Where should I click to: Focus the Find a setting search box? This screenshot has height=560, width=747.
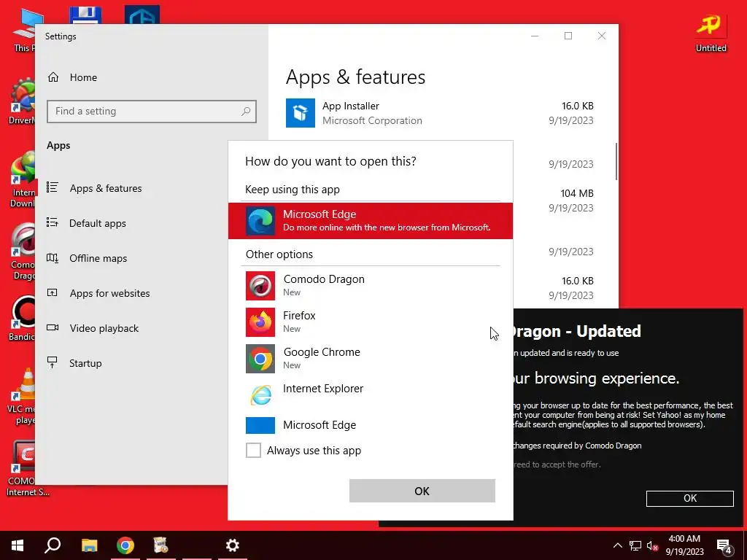152,112
